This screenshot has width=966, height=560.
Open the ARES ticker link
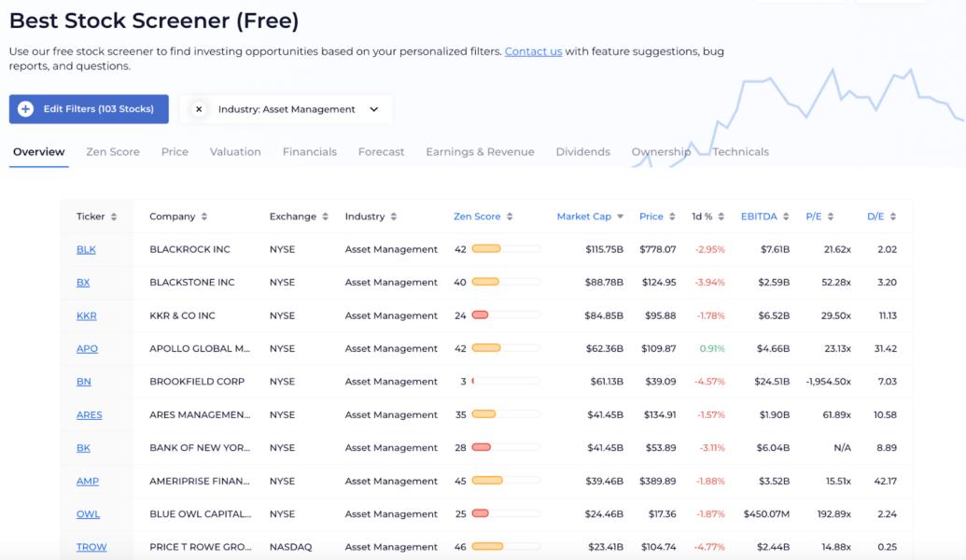click(x=90, y=415)
